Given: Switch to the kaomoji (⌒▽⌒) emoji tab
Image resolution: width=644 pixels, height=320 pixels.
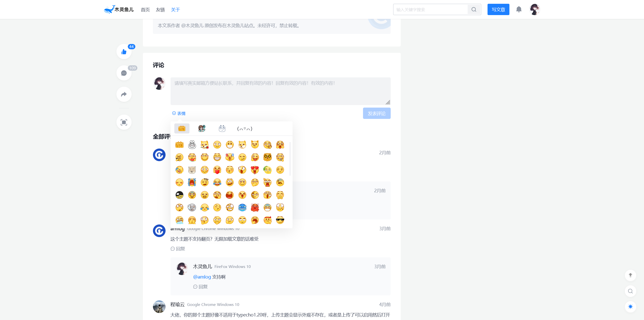Looking at the screenshot, I should click(245, 129).
